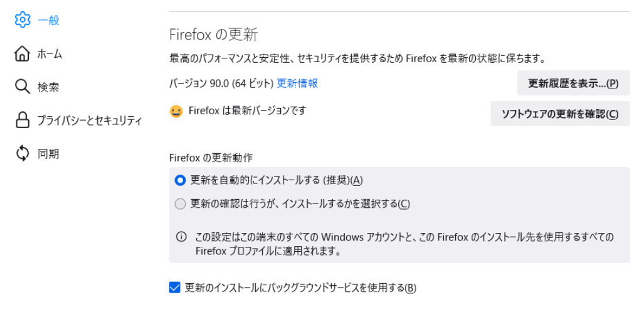Click the gear icon for 一般 settings
644x309 pixels.
[23, 20]
